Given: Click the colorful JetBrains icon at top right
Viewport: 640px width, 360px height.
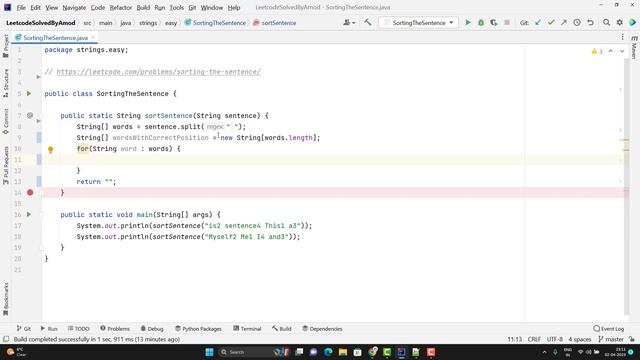Looking at the screenshot, I should (633, 23).
